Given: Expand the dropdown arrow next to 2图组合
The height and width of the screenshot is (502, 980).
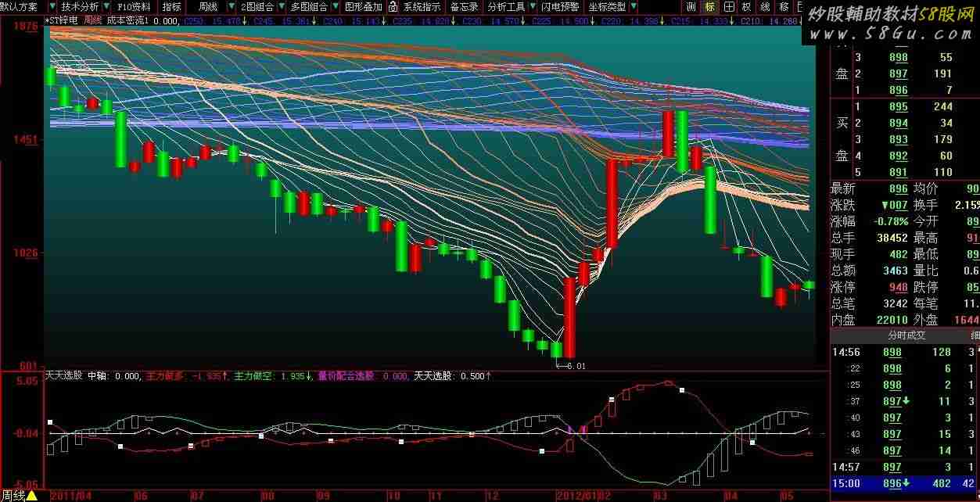Looking at the screenshot, I should (281, 6).
